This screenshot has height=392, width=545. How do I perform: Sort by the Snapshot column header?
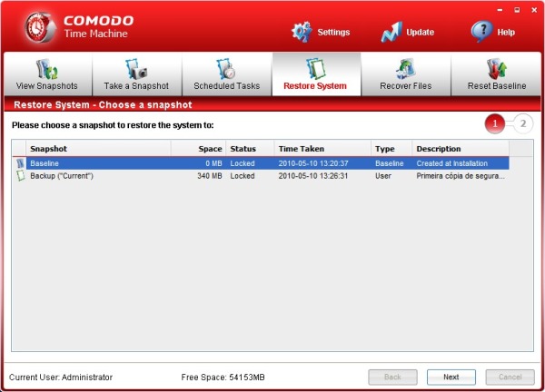click(98, 149)
